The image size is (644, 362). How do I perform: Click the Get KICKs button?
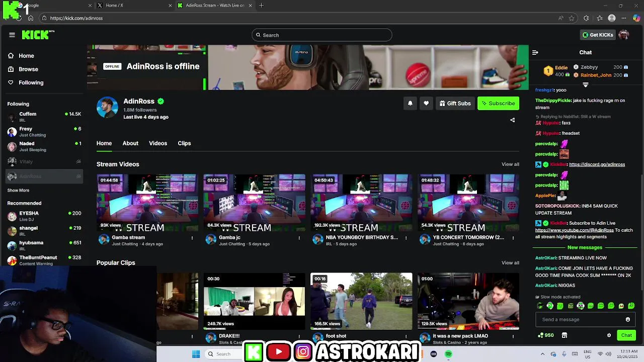(x=598, y=35)
